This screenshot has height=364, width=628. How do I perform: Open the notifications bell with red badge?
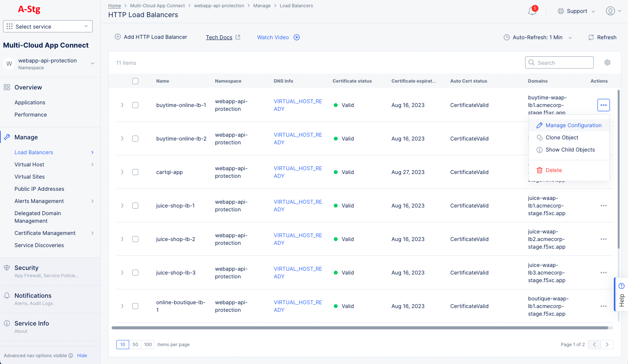[x=532, y=11]
